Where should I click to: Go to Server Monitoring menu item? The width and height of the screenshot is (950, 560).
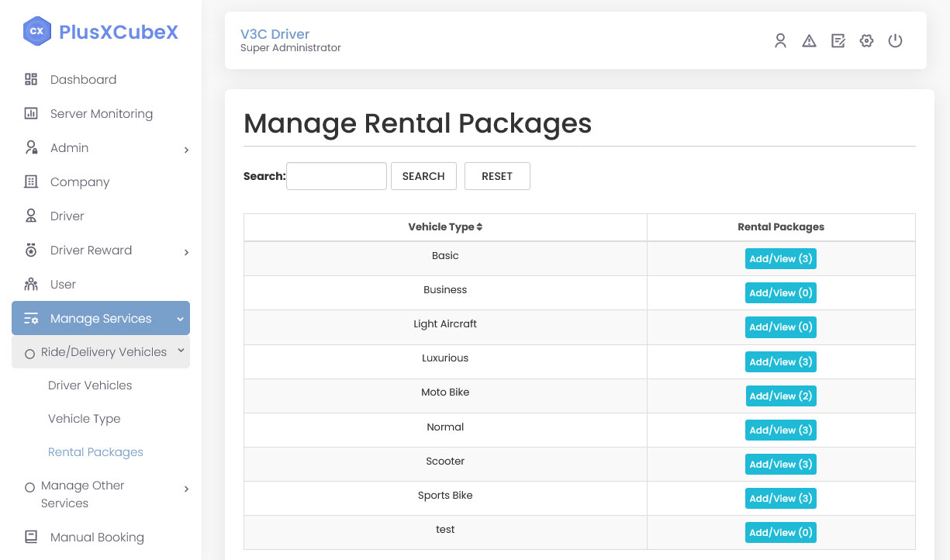[101, 113]
